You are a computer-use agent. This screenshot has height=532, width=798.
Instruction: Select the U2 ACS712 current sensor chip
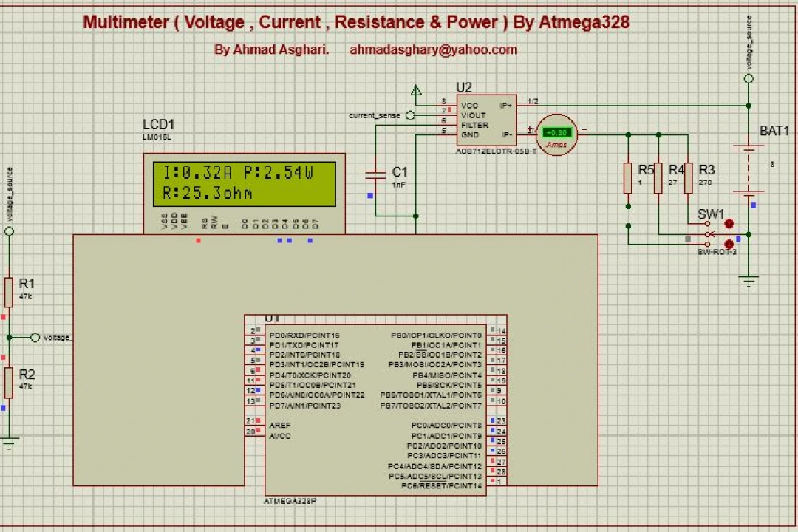pos(486,120)
